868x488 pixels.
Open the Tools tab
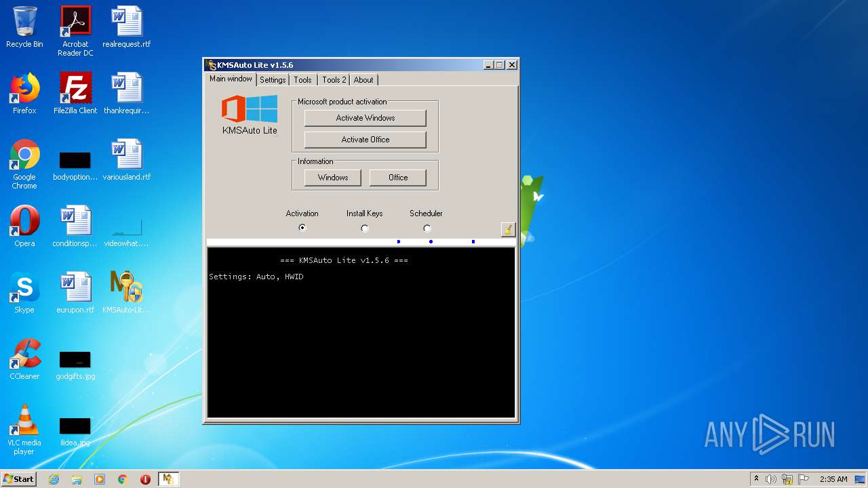(x=302, y=80)
